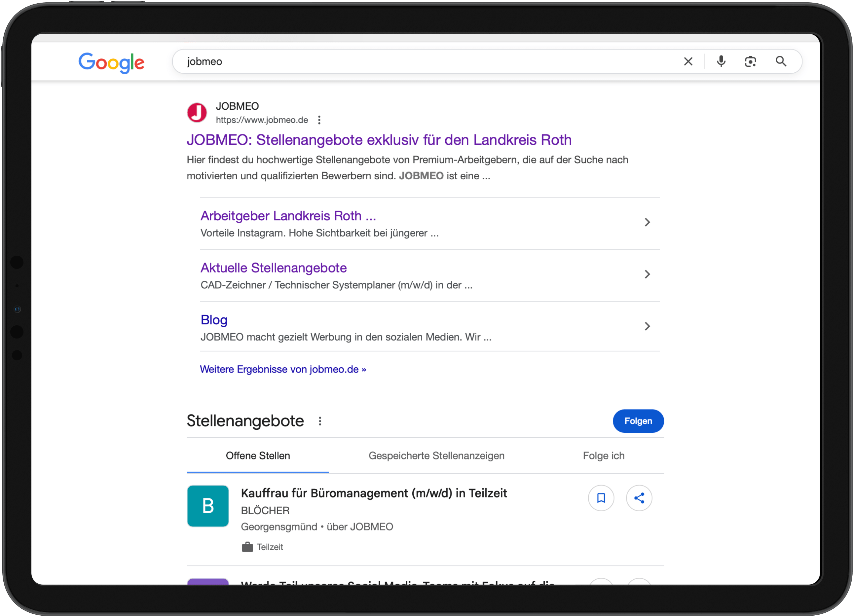Open JOBMEO: Stellenangebote exklusiv result title

[379, 140]
